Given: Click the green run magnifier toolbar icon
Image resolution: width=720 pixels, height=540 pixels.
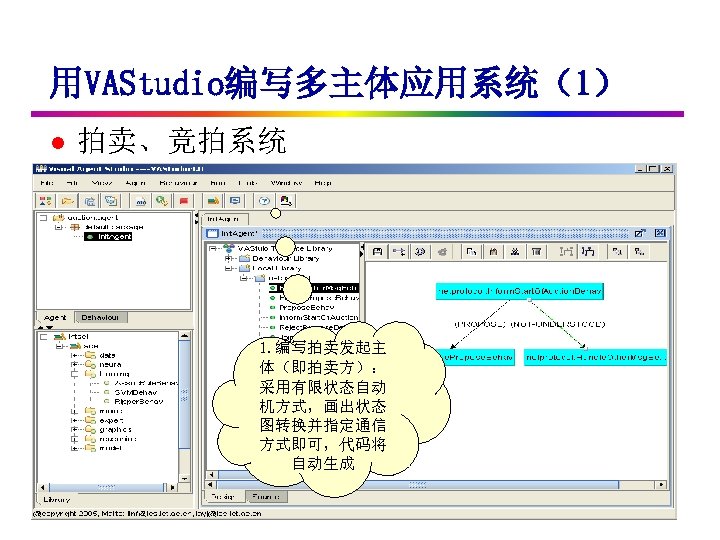Looking at the screenshot, I should (162, 201).
